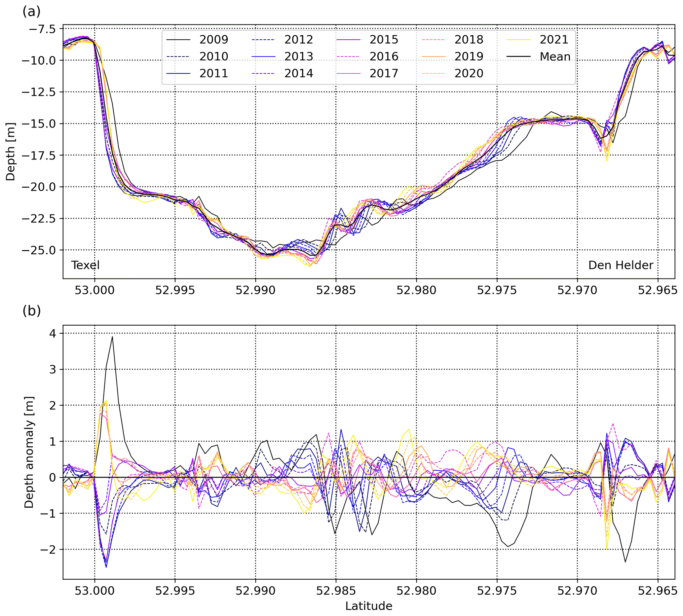Click the 2009 legend entry
This screenshot has height=616, width=683.
pos(213,40)
